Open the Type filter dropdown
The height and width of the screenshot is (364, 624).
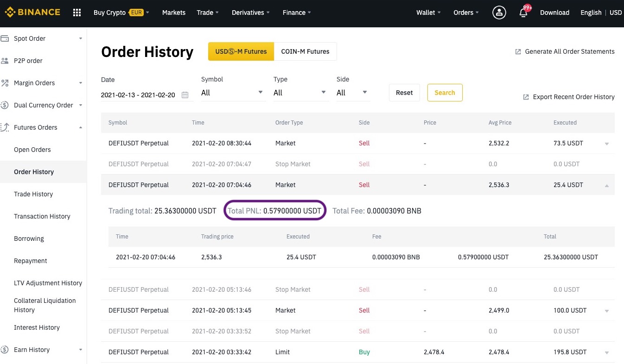point(301,93)
